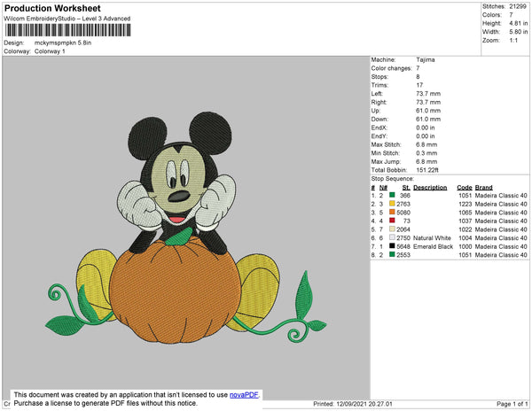Viewport: 532px width, 411px height.
Task: Select thread code 1022 in stop sequence
Action: click(465, 229)
